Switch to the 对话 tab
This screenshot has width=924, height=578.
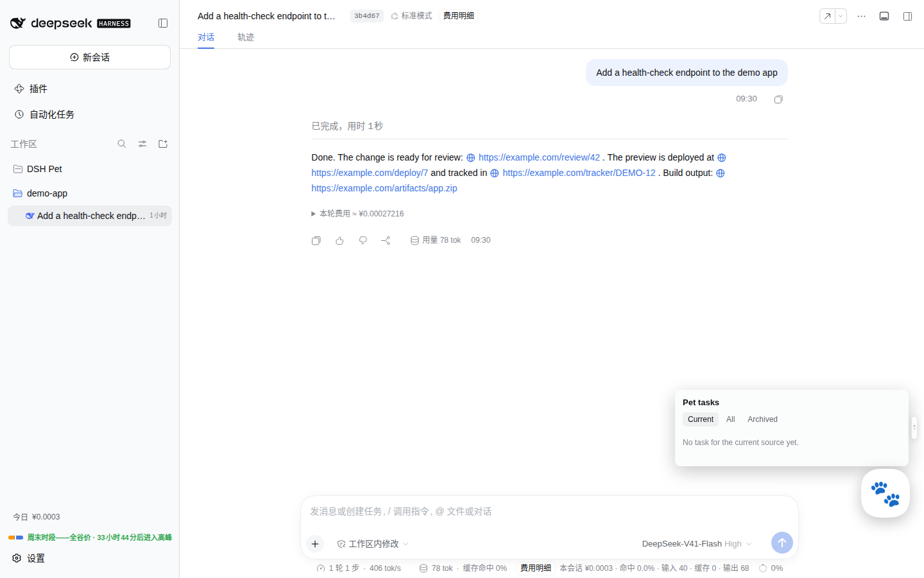tap(206, 37)
